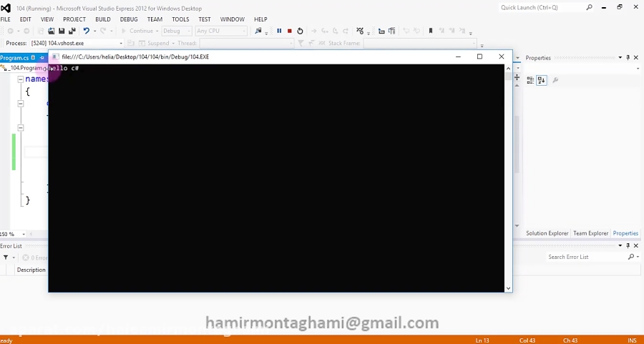644x344 pixels.
Task: Toggle auto-hide pin on Error List panel
Action: point(628,245)
